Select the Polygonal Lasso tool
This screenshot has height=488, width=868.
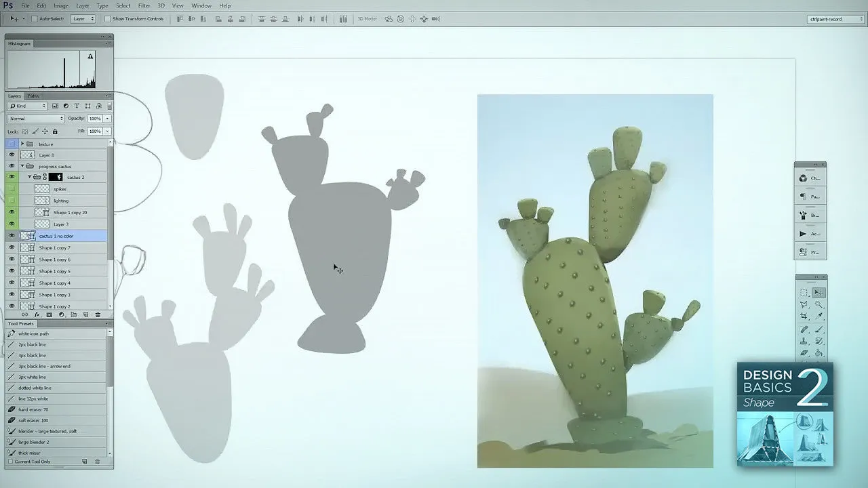click(804, 305)
